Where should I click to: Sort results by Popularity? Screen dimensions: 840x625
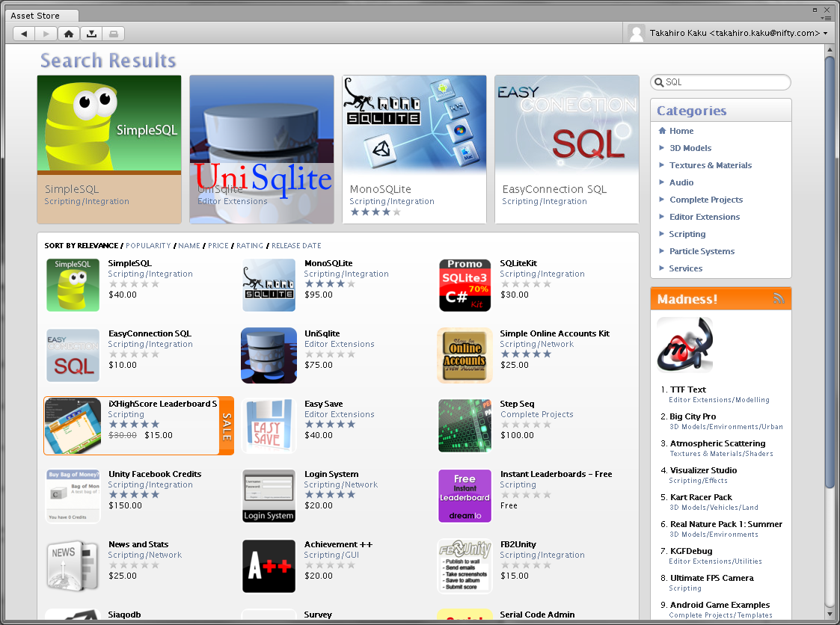(148, 245)
